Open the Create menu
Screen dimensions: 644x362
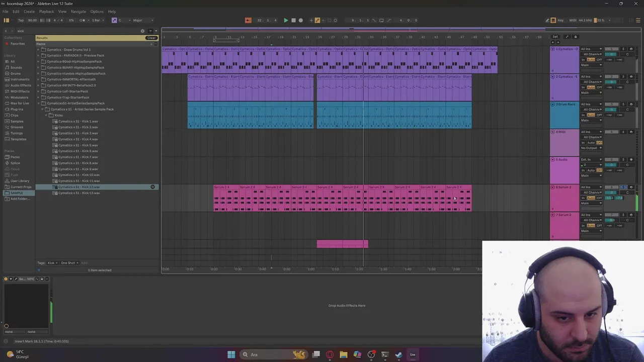click(x=29, y=12)
